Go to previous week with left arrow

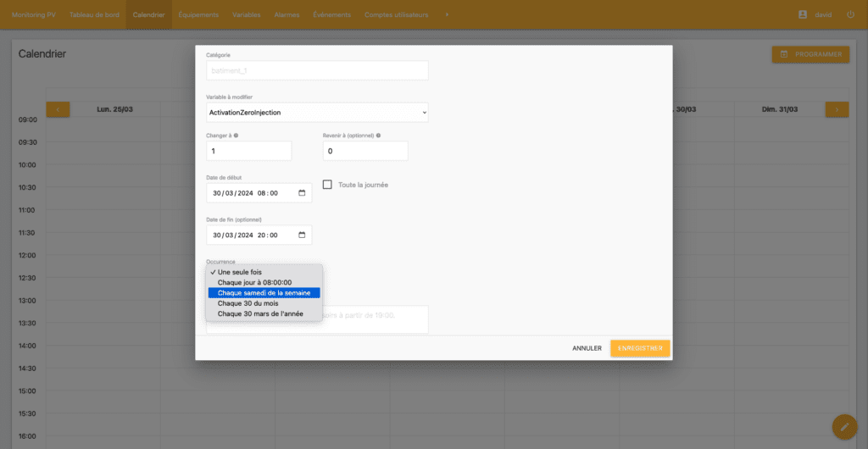click(x=58, y=109)
